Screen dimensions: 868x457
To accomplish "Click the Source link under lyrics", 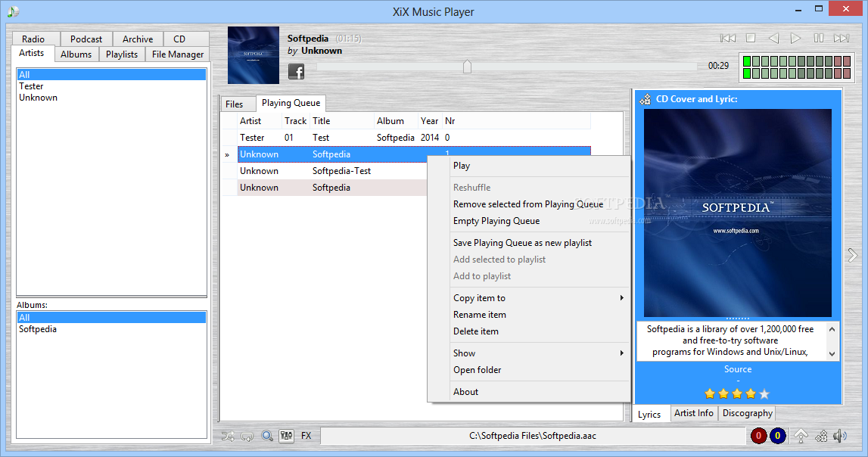I will 737,369.
